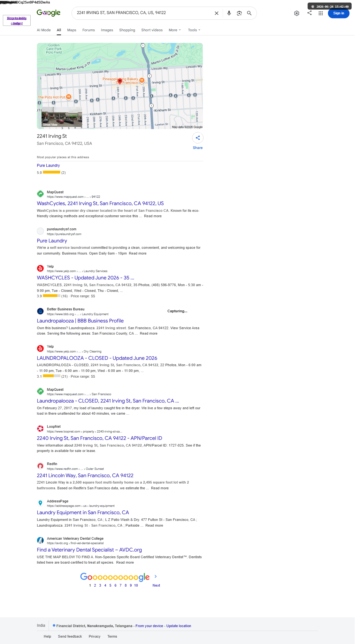The width and height of the screenshot is (359, 644).
Task: Open 2241 Lincoln Way Redfin result
Action: (x=85, y=475)
